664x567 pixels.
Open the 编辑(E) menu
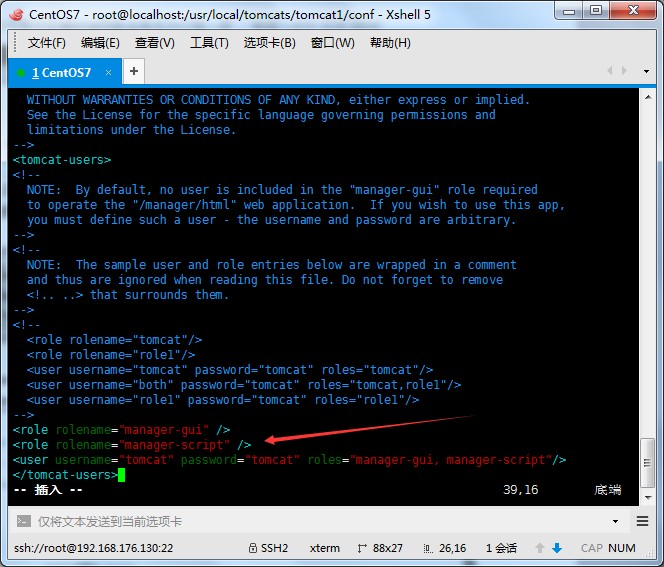(100, 43)
